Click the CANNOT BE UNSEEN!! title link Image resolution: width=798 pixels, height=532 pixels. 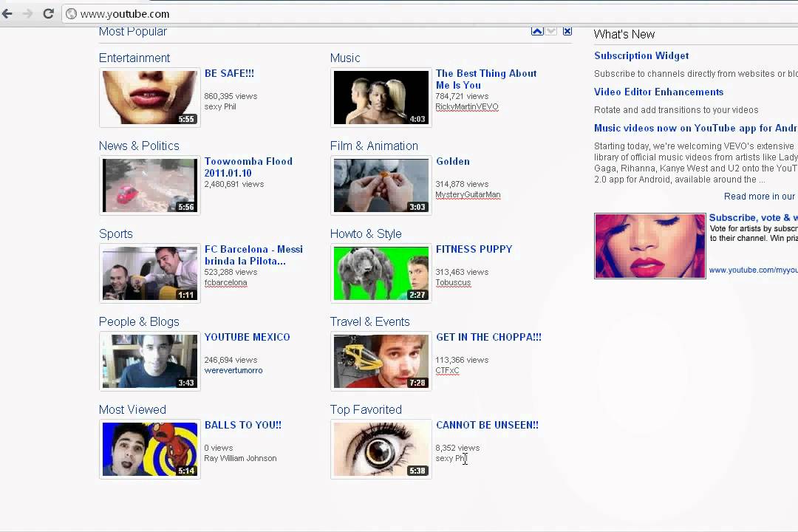coord(487,425)
